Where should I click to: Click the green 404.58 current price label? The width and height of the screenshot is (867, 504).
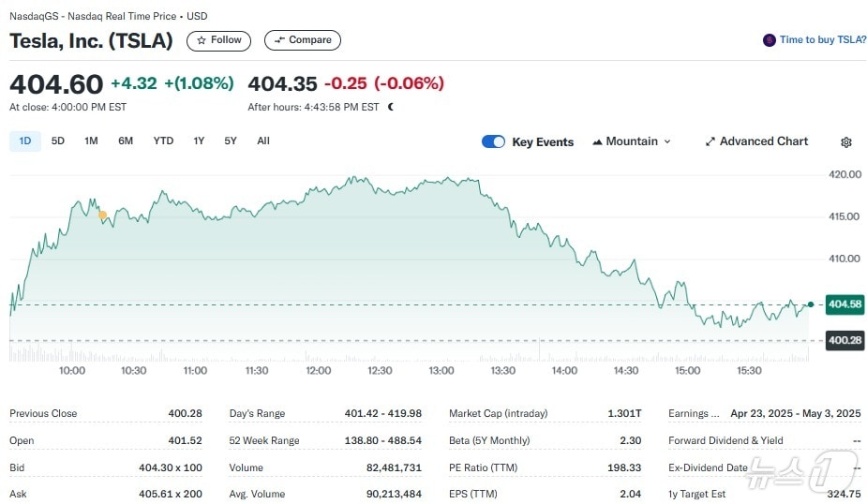[x=845, y=304]
